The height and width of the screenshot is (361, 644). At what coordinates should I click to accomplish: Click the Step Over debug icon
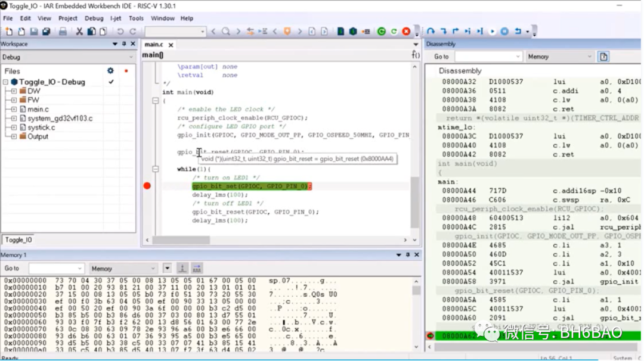click(431, 31)
